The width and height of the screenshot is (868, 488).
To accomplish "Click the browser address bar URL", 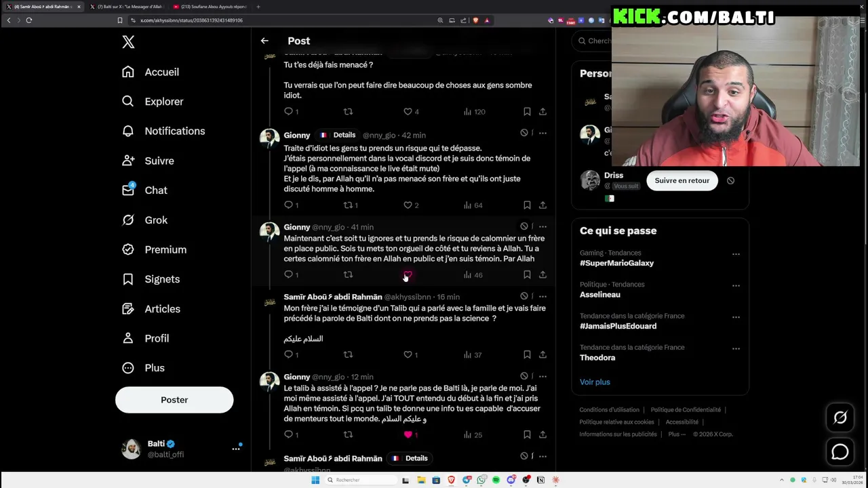I will [191, 20].
